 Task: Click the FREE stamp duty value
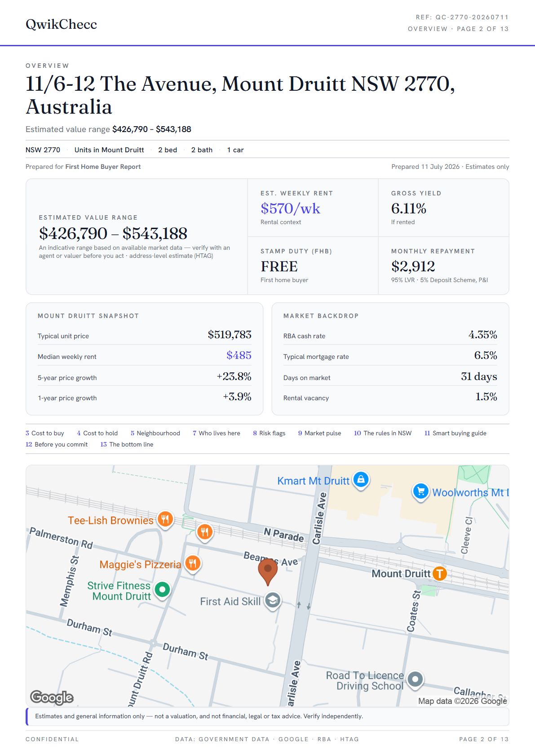click(279, 266)
